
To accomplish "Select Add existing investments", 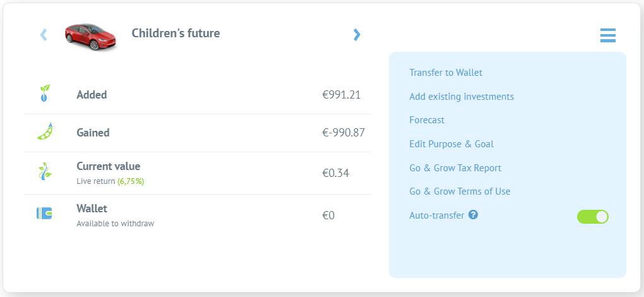I will point(462,97).
